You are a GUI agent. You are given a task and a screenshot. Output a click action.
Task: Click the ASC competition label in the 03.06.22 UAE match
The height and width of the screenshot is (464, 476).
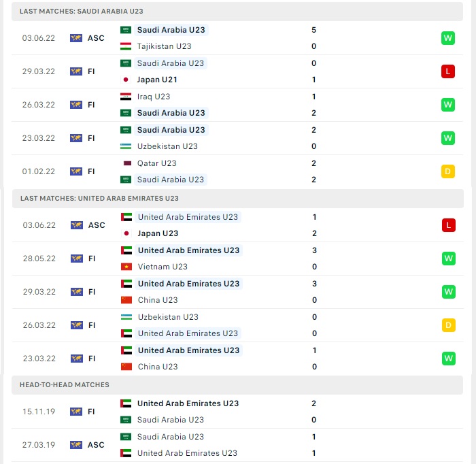click(x=97, y=225)
